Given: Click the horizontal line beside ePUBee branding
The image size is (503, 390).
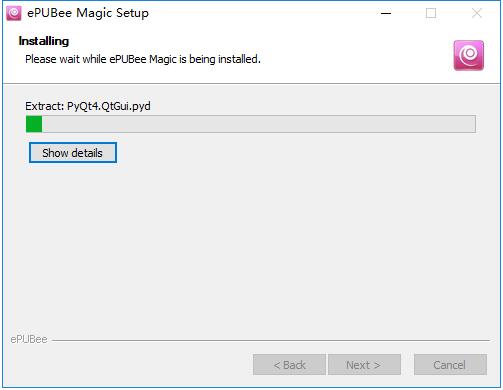Looking at the screenshot, I should (271, 340).
